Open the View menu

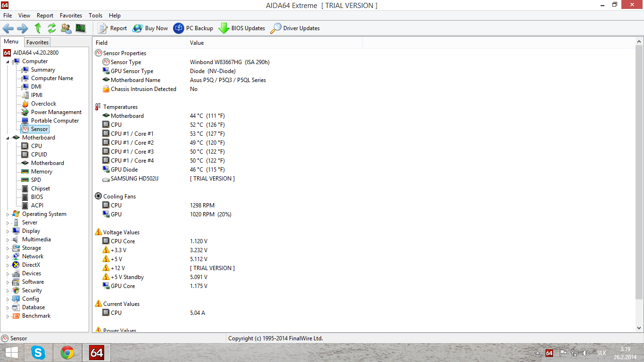point(24,16)
